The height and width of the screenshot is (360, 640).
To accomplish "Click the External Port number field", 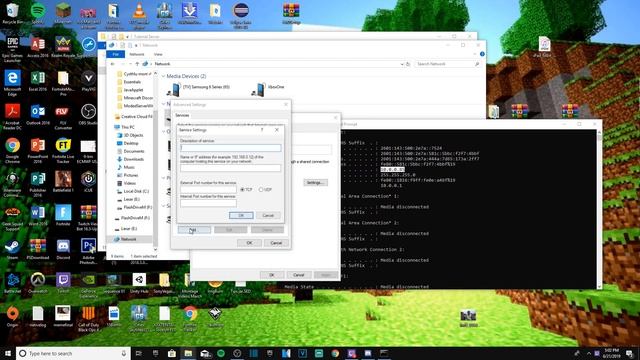I will click(208, 190).
